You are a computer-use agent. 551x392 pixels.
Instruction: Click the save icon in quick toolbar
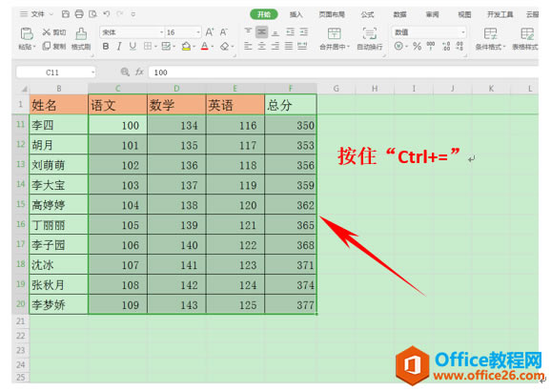point(66,14)
